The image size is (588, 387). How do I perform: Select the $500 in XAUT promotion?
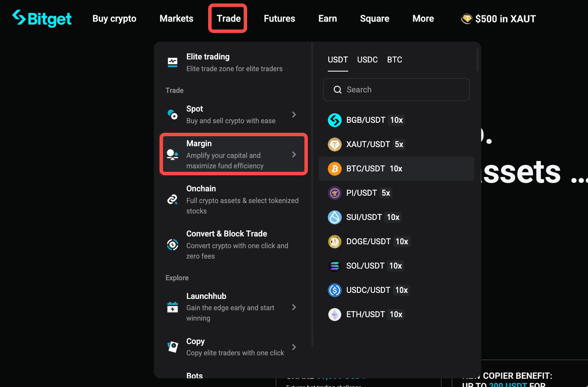pyautogui.click(x=498, y=19)
